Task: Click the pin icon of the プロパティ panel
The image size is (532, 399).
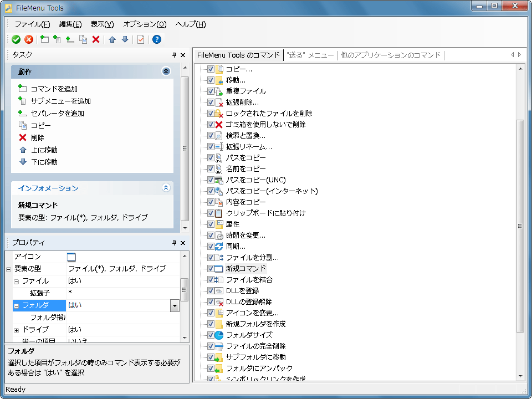Action: click(x=174, y=243)
